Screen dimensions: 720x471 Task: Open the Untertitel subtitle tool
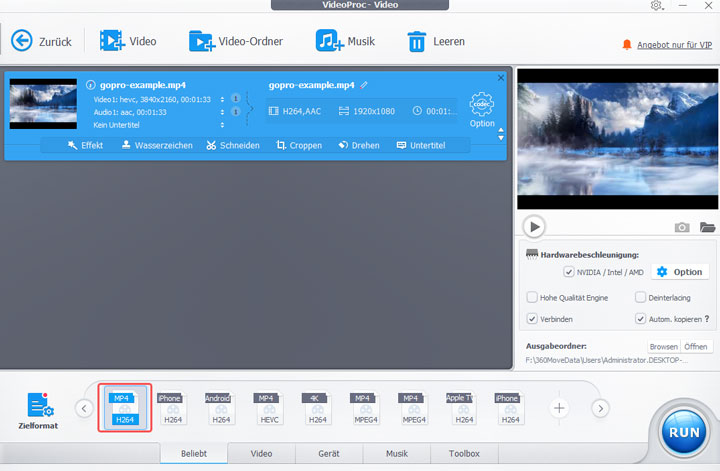[421, 146]
